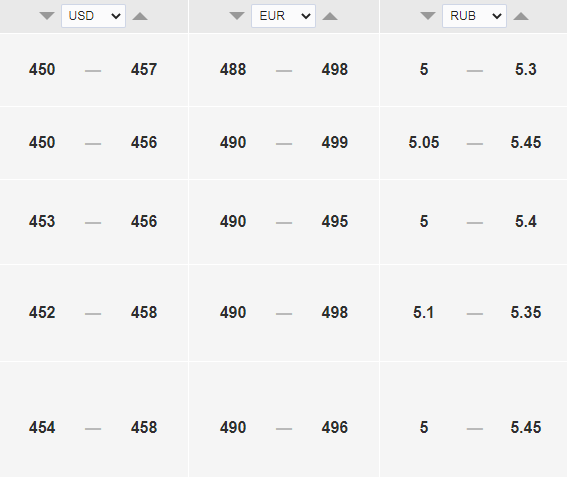Select the EUR buy rate 488

pos(233,69)
